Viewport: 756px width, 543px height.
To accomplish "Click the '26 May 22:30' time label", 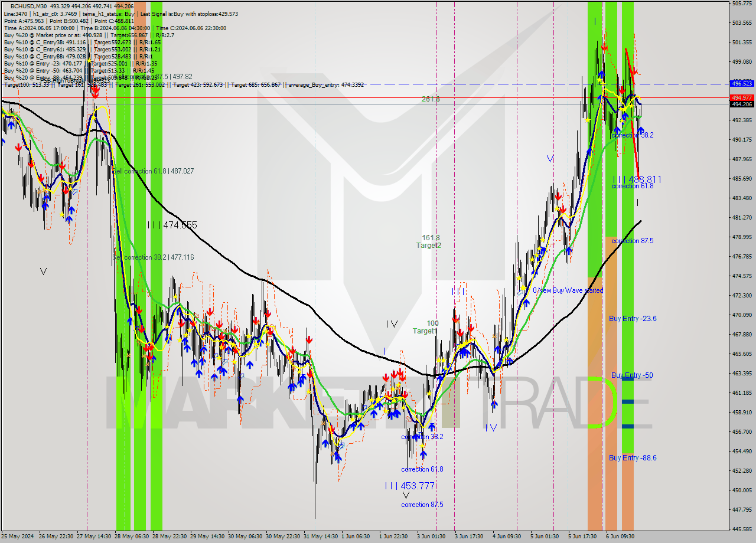I will pyautogui.click(x=57, y=537).
